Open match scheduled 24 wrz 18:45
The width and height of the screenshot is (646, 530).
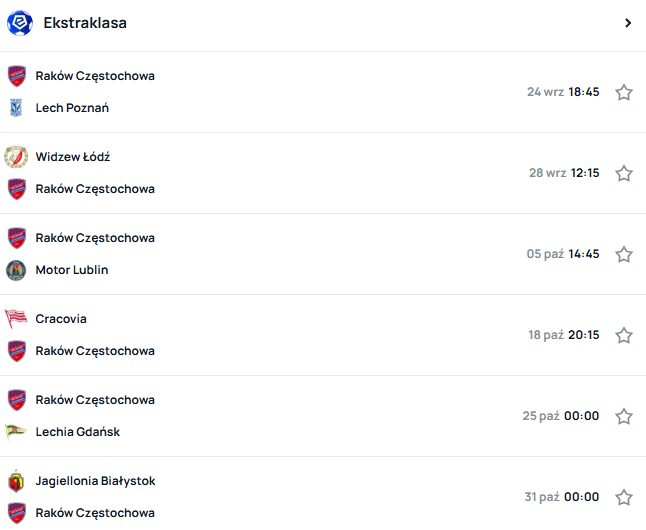[563, 92]
